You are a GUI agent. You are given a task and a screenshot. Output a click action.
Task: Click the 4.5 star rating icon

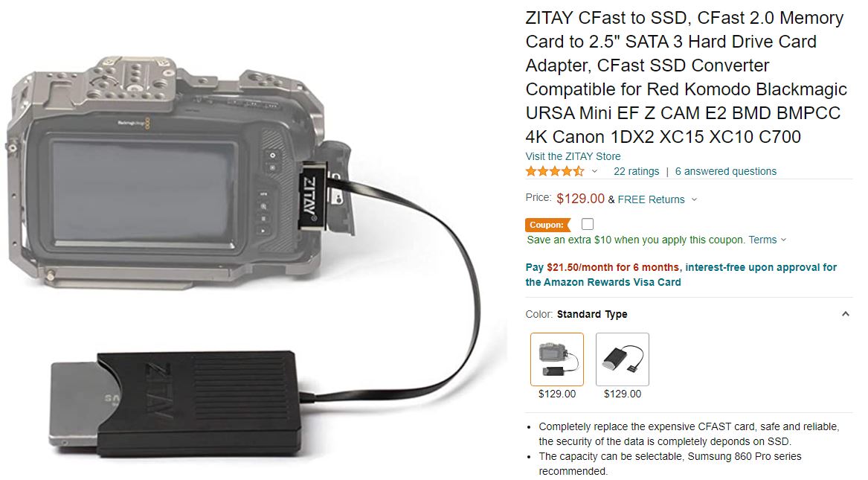pos(555,171)
